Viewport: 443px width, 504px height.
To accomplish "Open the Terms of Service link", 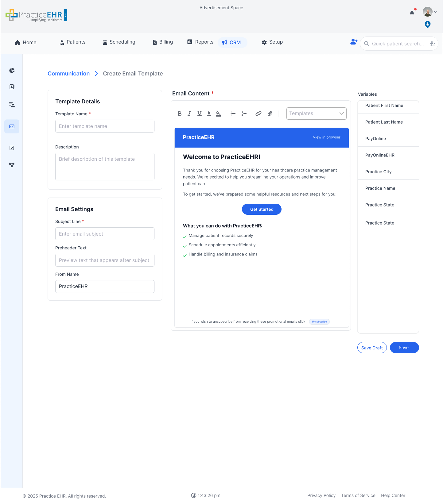I will tap(358, 495).
